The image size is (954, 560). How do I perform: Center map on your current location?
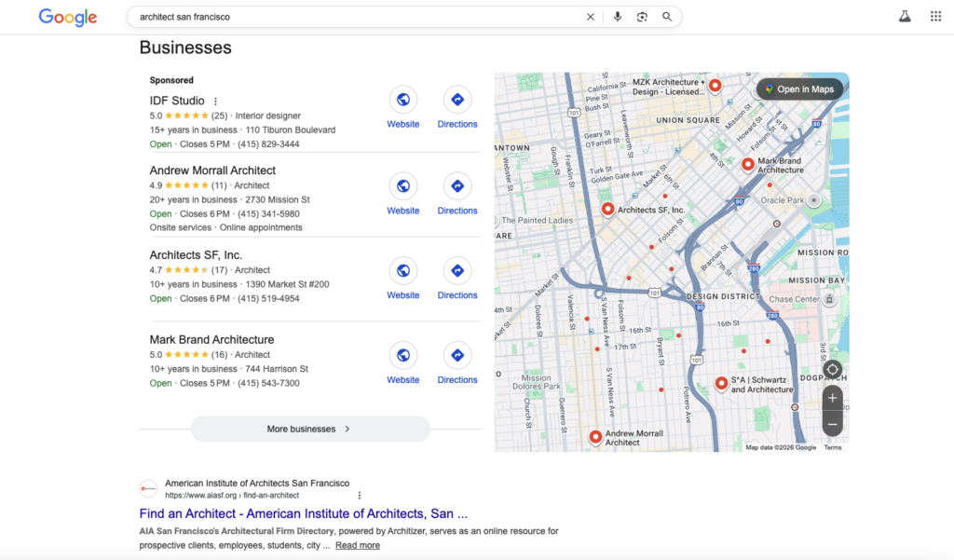pos(833,369)
